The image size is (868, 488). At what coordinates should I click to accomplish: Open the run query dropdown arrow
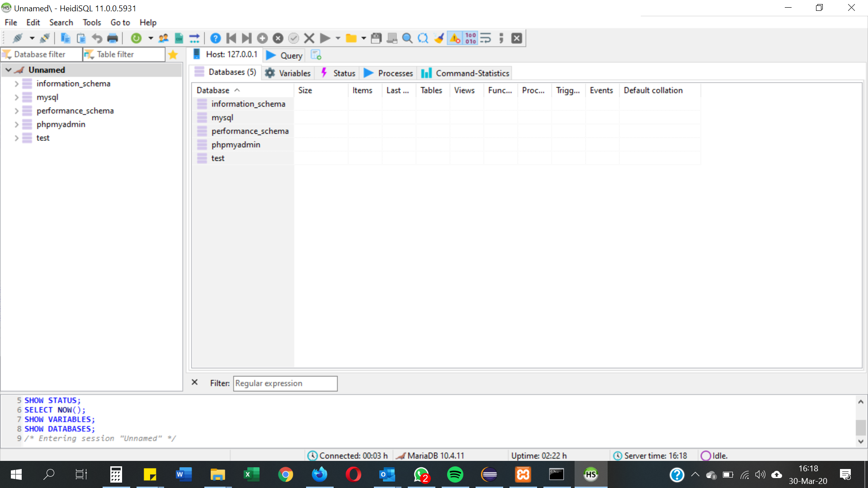pos(338,38)
